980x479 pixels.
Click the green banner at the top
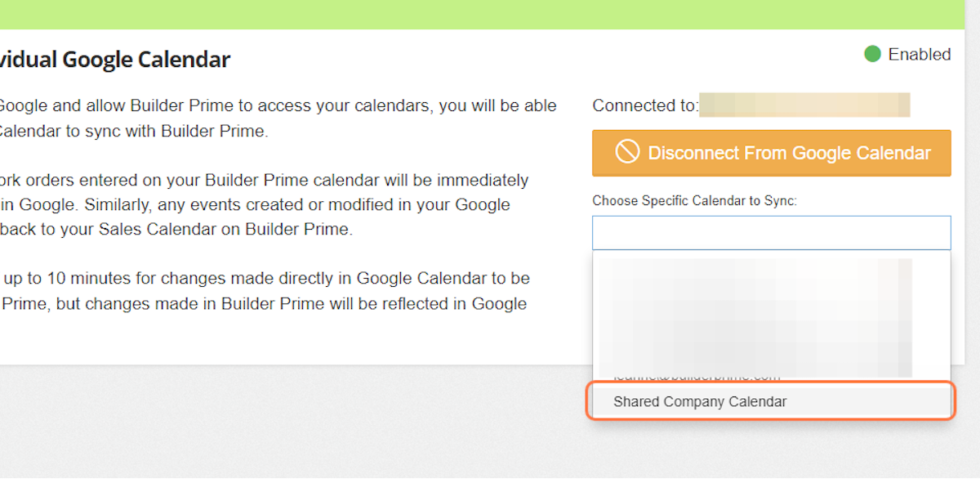click(x=490, y=12)
